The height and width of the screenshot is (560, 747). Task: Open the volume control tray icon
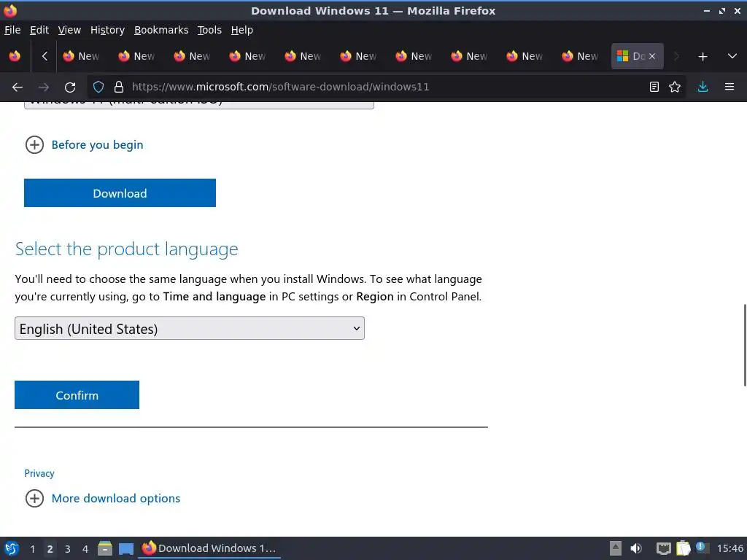pos(636,548)
